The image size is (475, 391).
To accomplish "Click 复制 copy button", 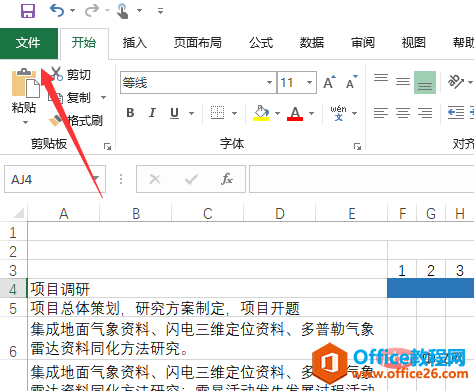I will pos(69,98).
